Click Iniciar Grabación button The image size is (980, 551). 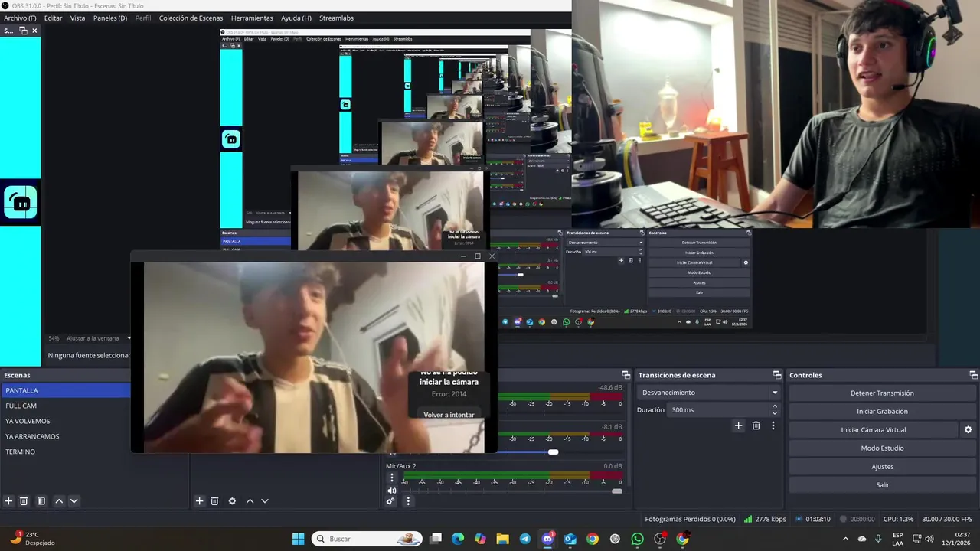coord(882,412)
